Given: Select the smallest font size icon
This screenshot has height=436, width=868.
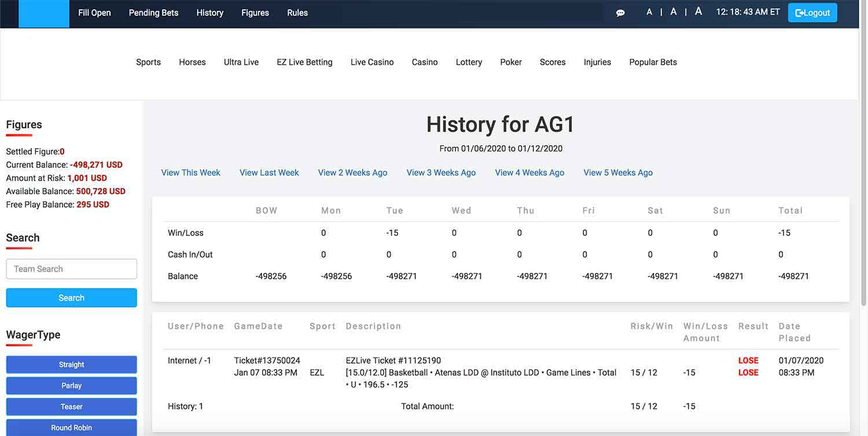Looking at the screenshot, I should point(649,11).
